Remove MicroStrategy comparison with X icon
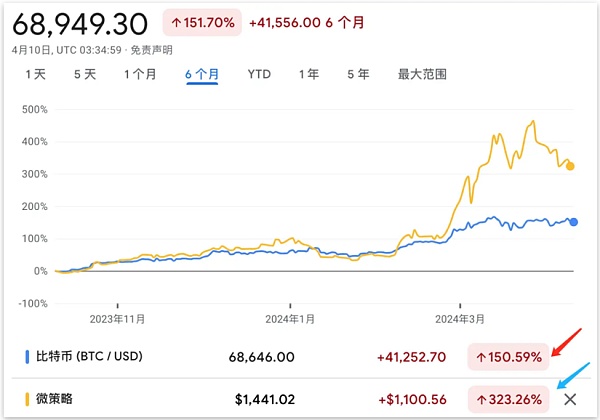Viewport: 600px width, 420px height. (571, 399)
